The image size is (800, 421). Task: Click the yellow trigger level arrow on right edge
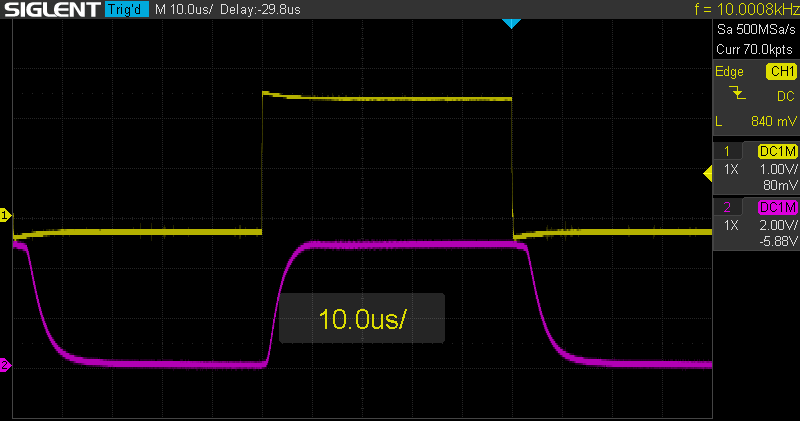[x=708, y=174]
